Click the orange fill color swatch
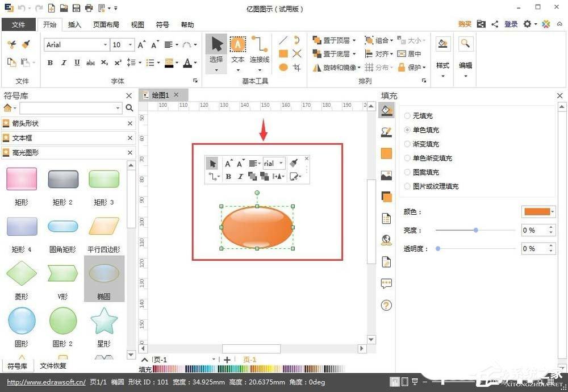The image size is (568, 392). point(537,211)
